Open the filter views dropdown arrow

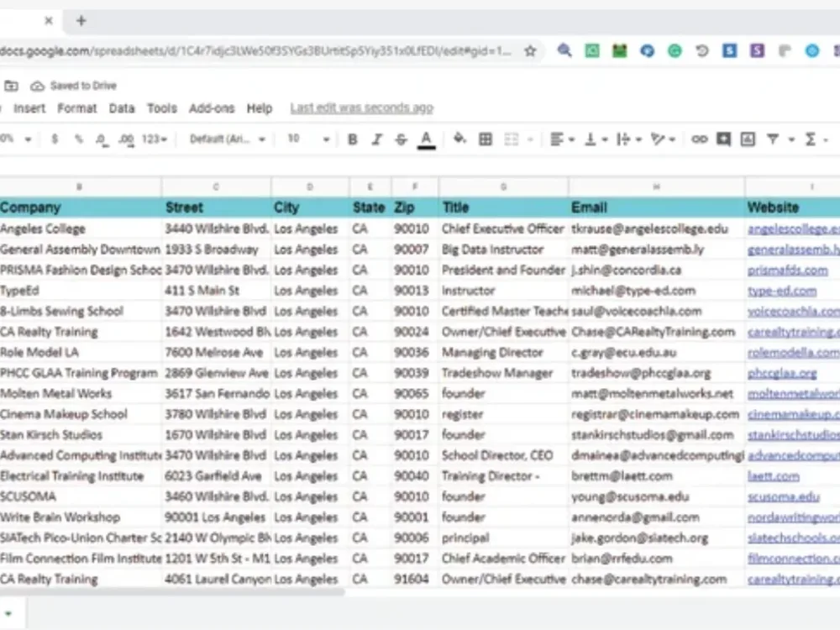pos(791,139)
